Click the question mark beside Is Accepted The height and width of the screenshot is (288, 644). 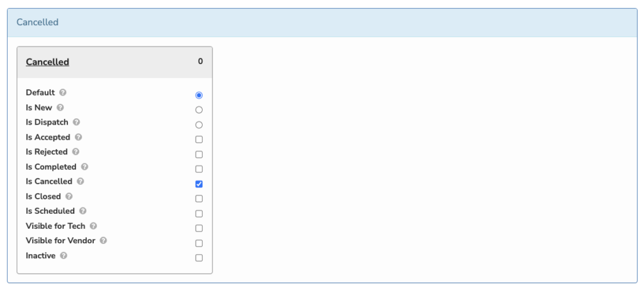(79, 137)
